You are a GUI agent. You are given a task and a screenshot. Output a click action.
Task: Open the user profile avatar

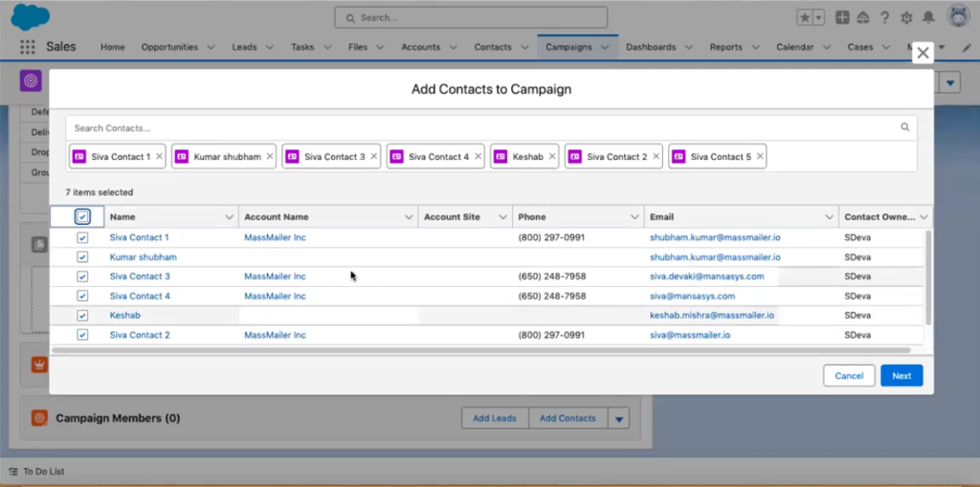958,15
